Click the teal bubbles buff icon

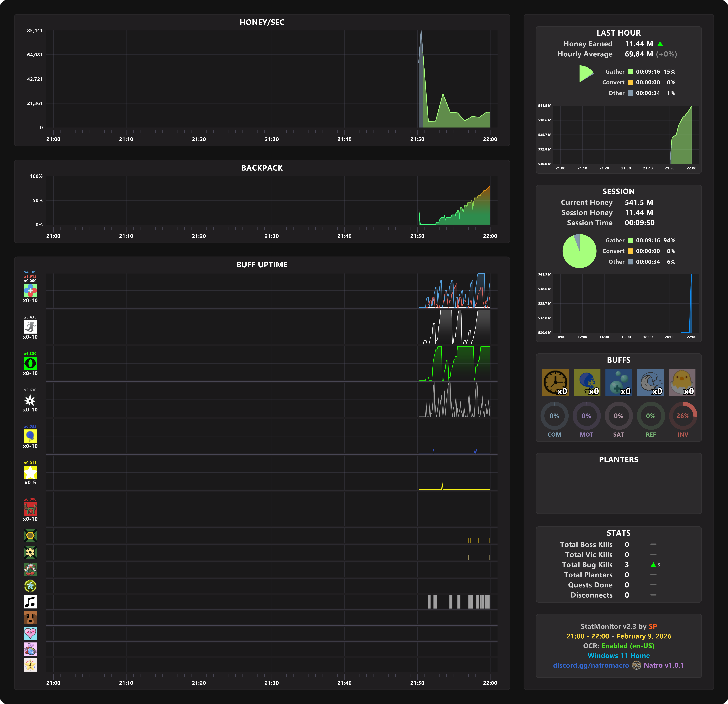click(618, 382)
